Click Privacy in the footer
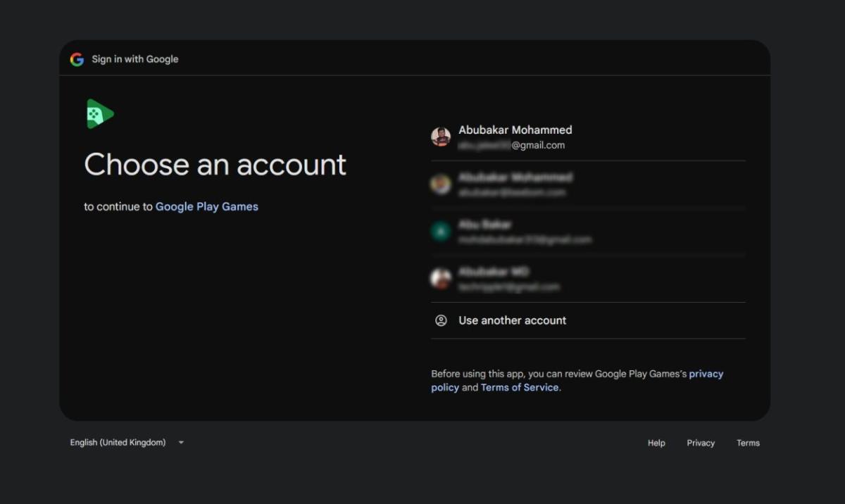Image resolution: width=845 pixels, height=504 pixels. click(701, 443)
